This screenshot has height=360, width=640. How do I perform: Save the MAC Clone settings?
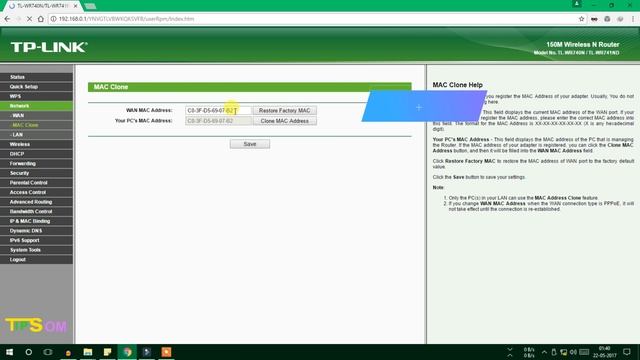(x=250, y=144)
